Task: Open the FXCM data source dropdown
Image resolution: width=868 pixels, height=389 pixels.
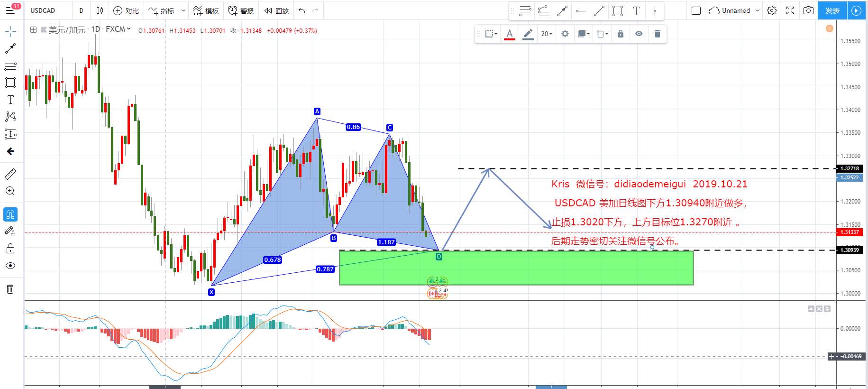Action: click(x=118, y=29)
